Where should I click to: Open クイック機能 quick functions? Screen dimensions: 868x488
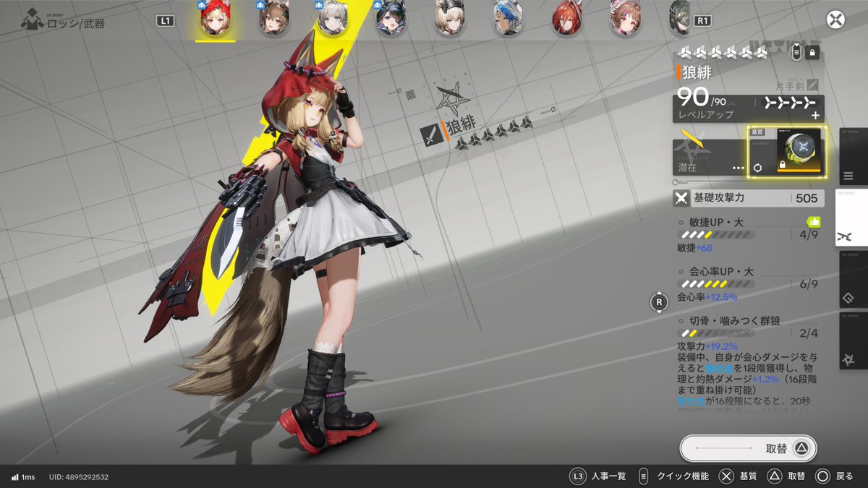point(674,476)
